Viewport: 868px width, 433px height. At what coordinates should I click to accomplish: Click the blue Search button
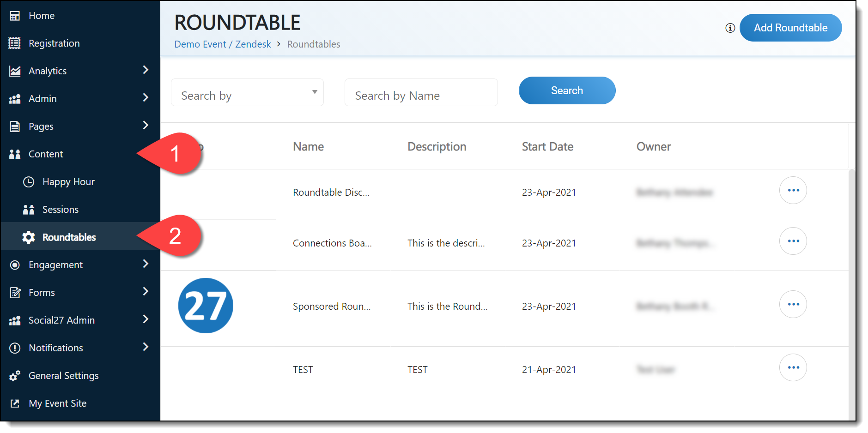coord(567,90)
